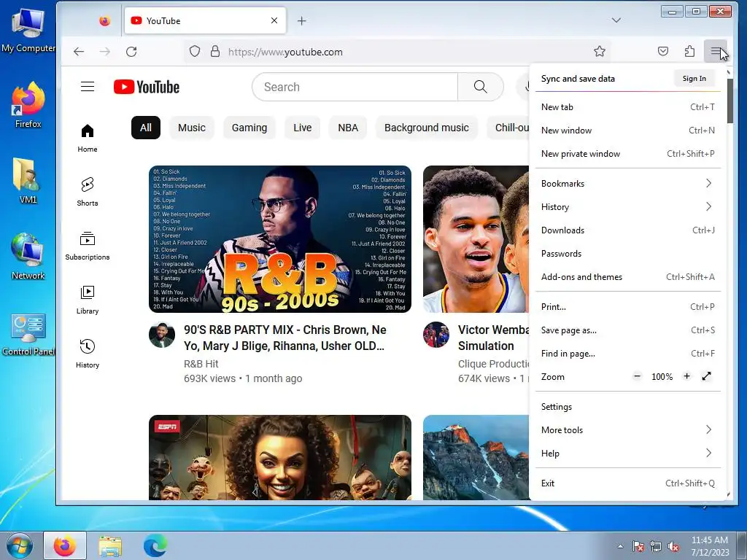Show hidden system tray icons arrow
Screen dimensions: 747x560
point(620,546)
